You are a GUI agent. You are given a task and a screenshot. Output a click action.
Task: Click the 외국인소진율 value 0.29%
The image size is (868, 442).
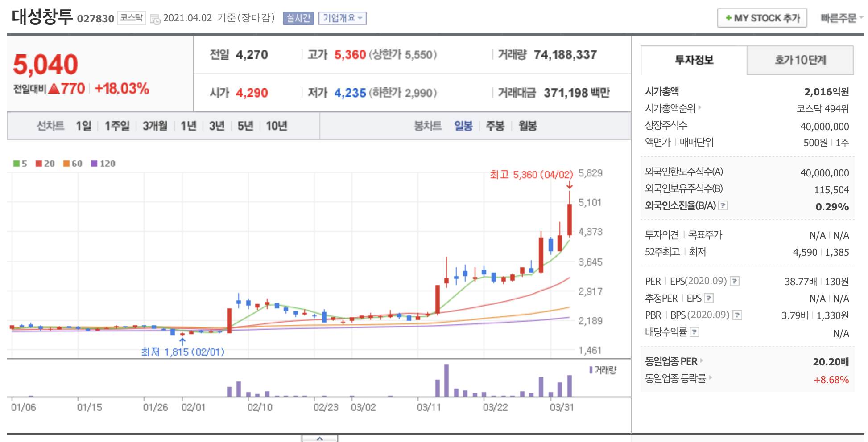pos(832,207)
